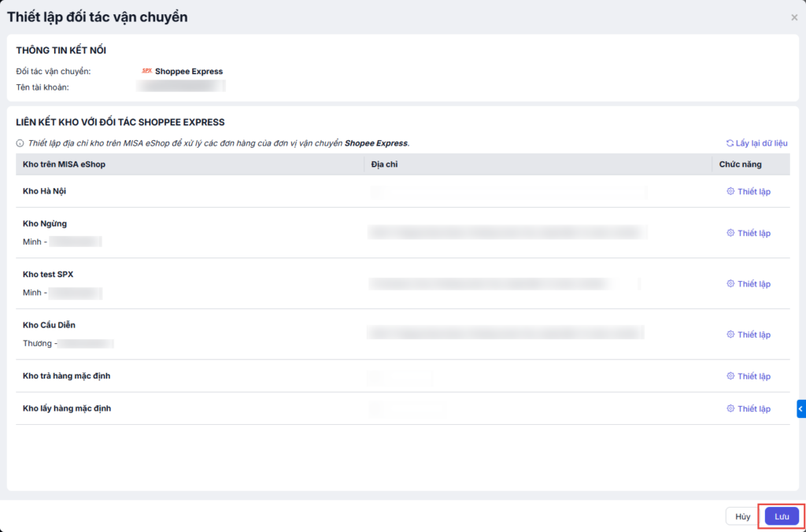This screenshot has width=806, height=532.
Task: Open Thiết lập link for Kho Hà Nội
Action: pos(753,191)
